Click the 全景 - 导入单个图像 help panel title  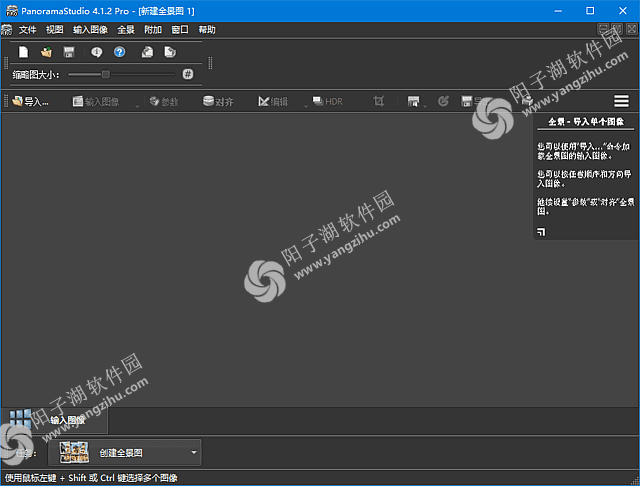point(586,122)
